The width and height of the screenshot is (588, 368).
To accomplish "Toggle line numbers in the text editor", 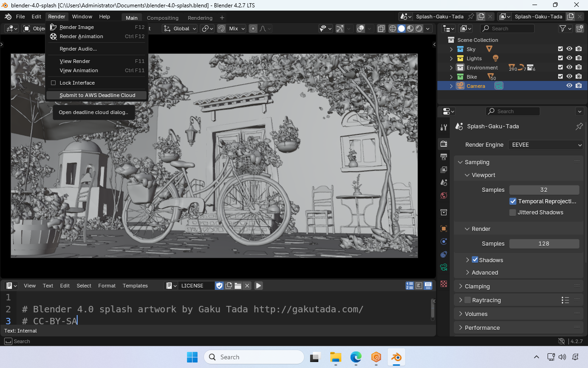I will coord(410,286).
